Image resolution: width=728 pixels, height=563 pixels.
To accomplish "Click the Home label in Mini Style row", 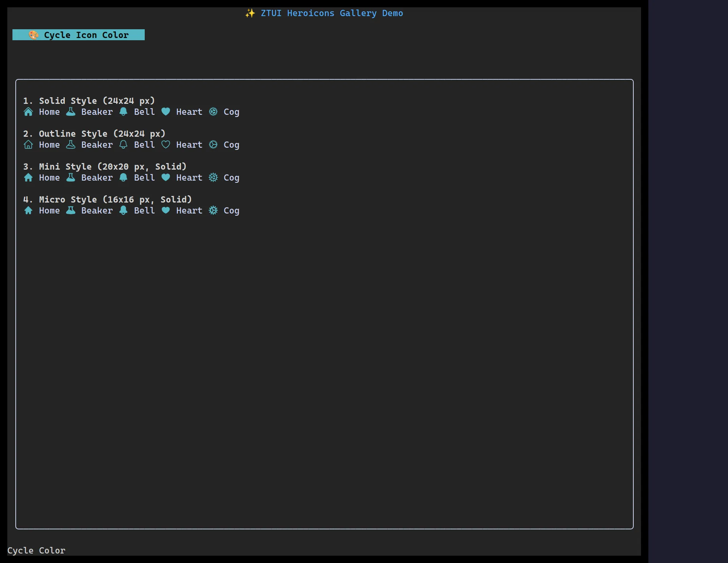I will 49,178.
